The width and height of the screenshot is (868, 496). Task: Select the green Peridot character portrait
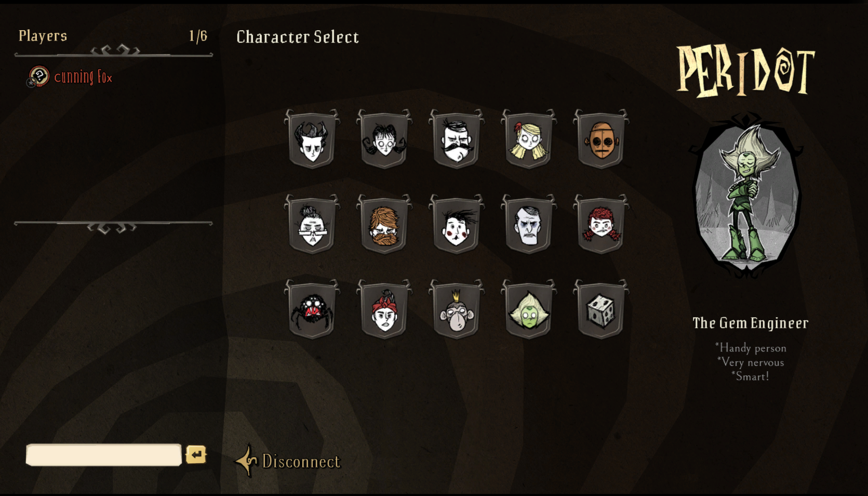pyautogui.click(x=529, y=309)
